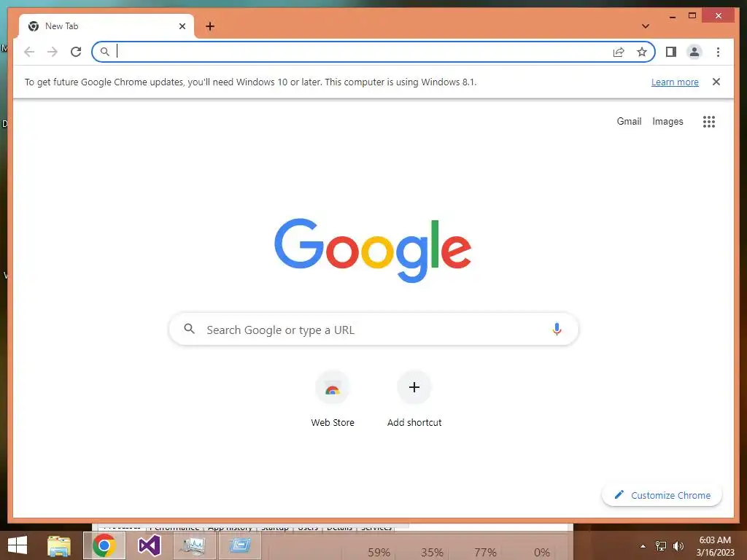The height and width of the screenshot is (560, 747).
Task: Show hidden system tray icons
Action: click(x=643, y=546)
